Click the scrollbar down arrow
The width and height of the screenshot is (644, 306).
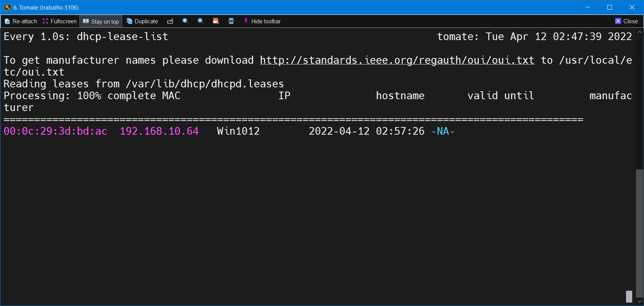click(640, 301)
